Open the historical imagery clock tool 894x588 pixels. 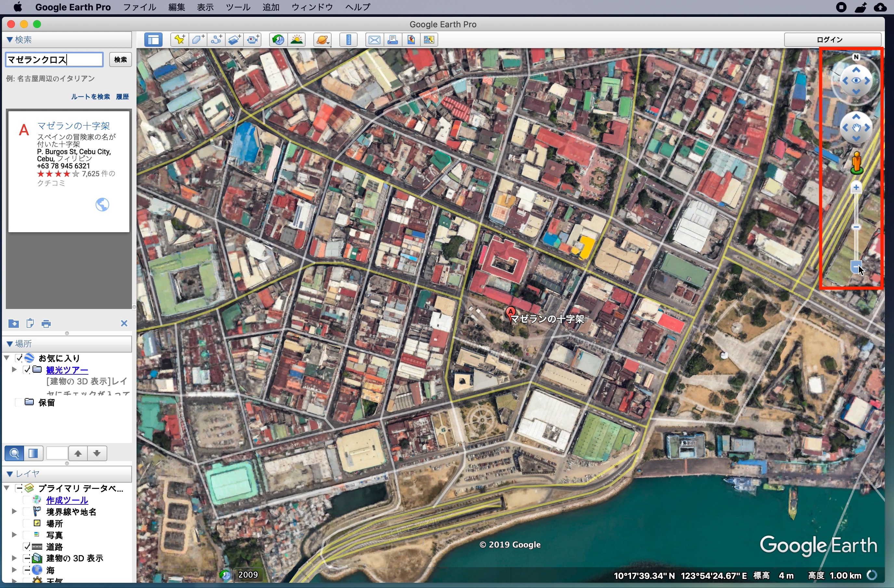278,39
